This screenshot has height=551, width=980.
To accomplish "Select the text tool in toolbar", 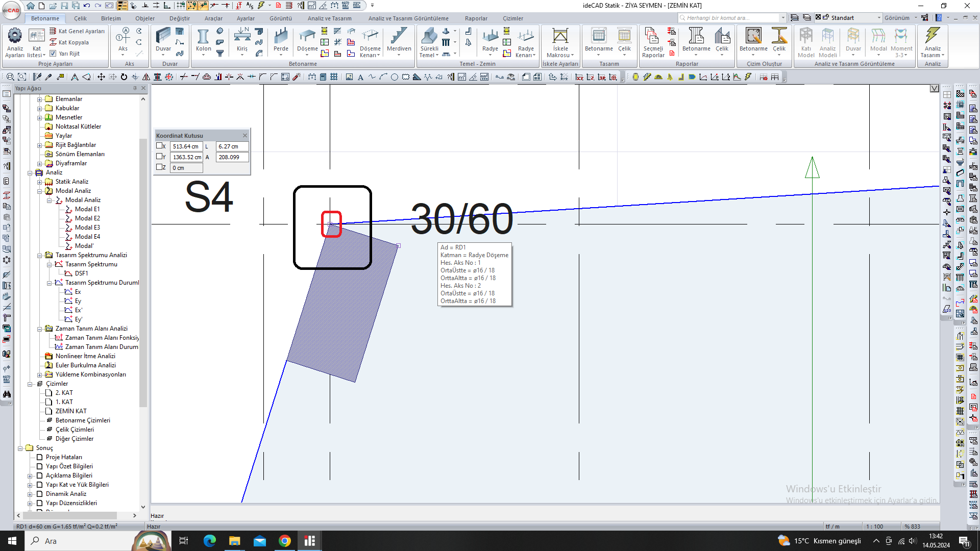I will click(x=360, y=77).
